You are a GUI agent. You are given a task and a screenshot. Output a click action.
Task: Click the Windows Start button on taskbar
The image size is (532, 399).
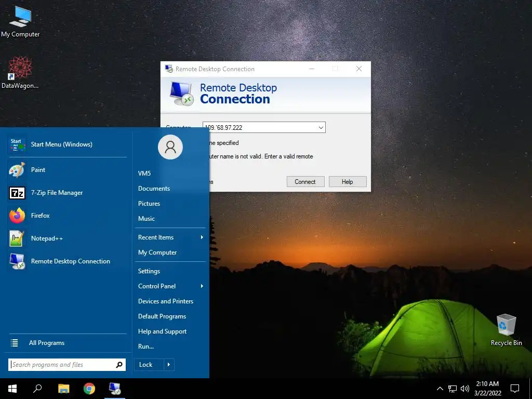coord(12,389)
